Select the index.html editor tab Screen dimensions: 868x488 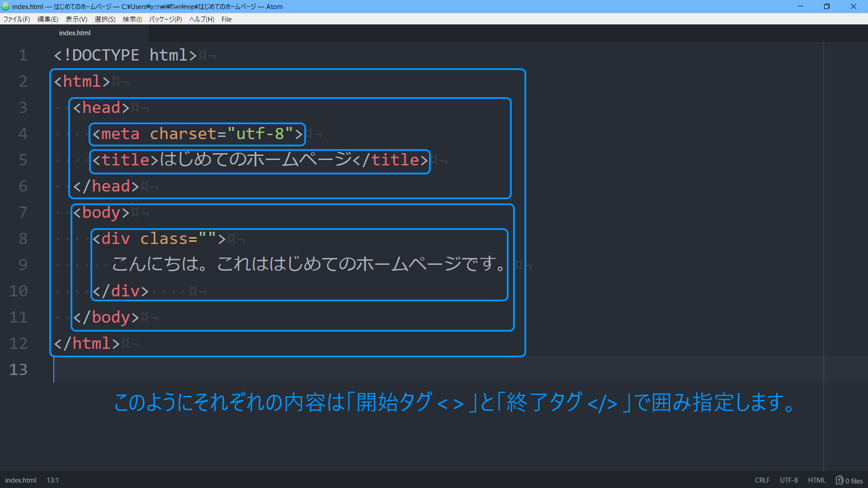[75, 33]
